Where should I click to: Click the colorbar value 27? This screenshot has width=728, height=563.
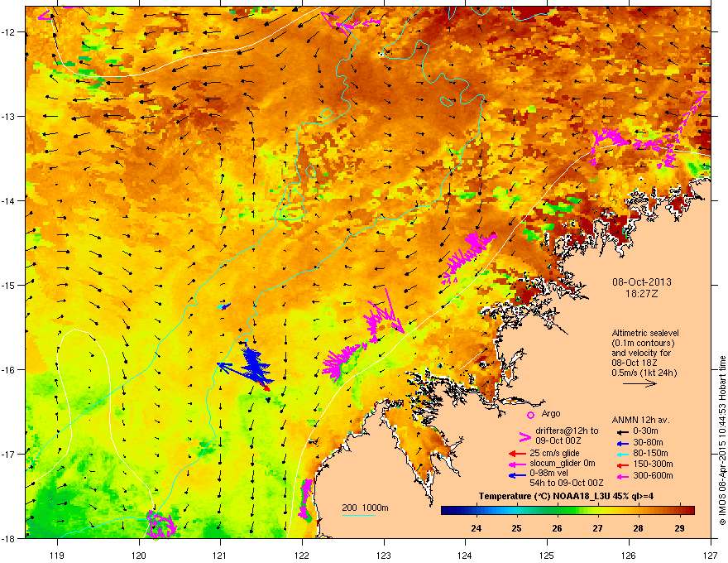click(x=597, y=528)
